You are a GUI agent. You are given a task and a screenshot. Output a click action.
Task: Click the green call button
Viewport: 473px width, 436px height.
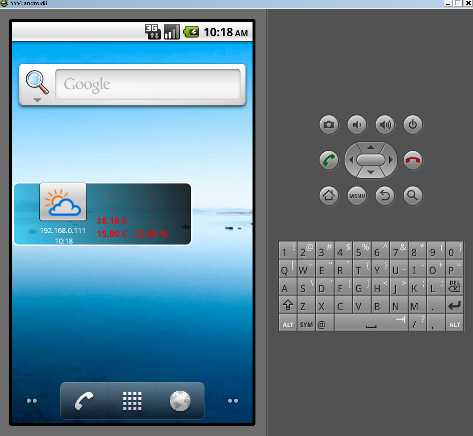(329, 160)
